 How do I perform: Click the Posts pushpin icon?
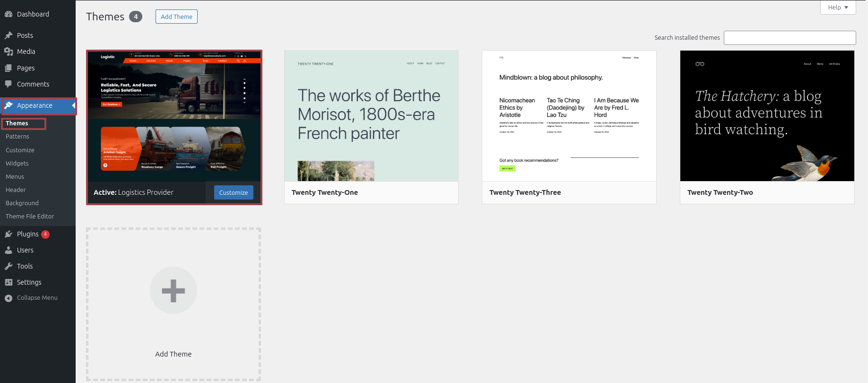pyautogui.click(x=9, y=35)
